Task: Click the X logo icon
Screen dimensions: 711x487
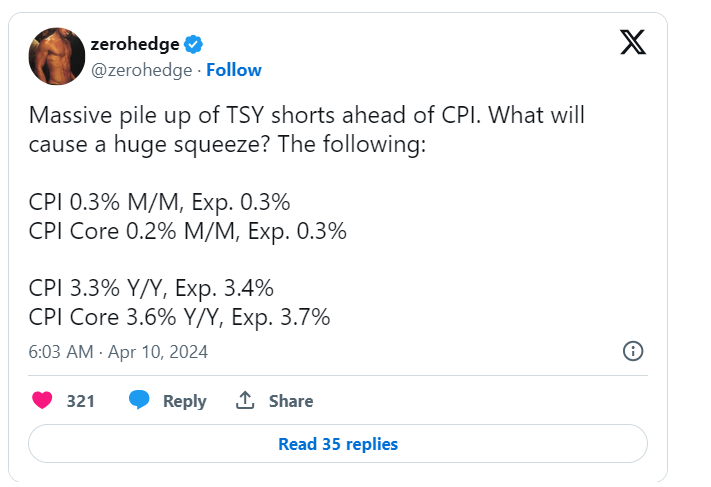Action: pyautogui.click(x=632, y=42)
